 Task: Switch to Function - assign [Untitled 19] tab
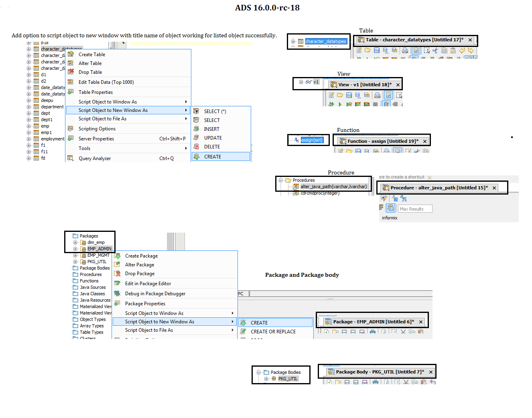pos(383,141)
